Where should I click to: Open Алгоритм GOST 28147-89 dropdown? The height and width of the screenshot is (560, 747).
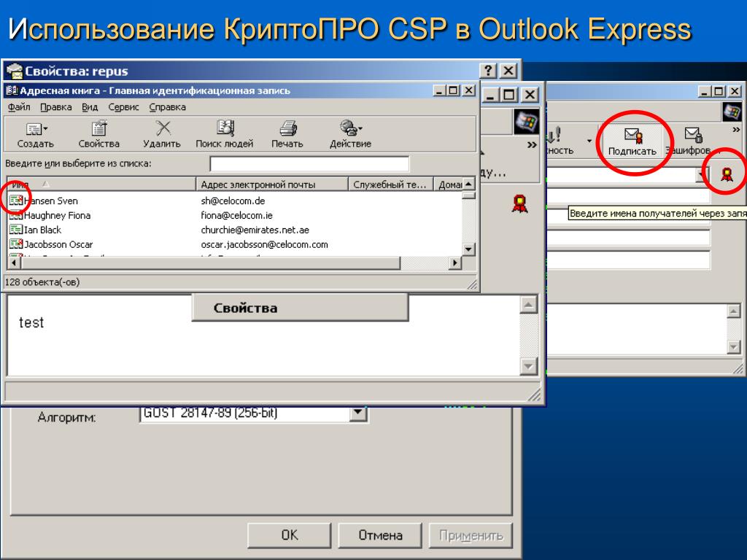click(357, 413)
